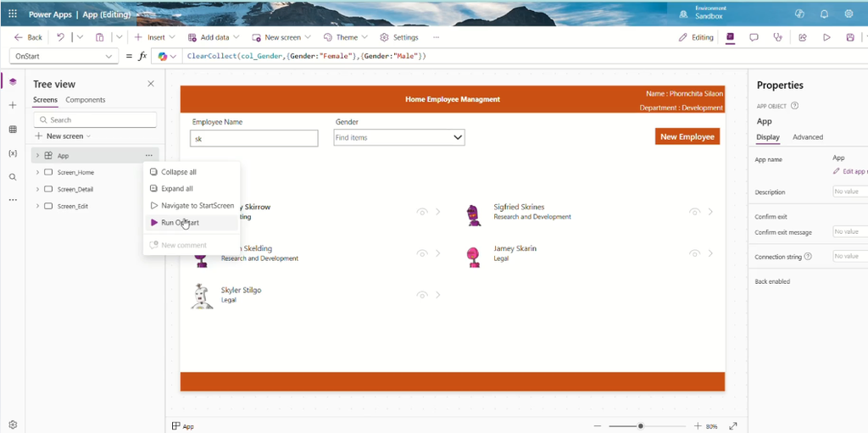Open the purple Copilot pane icon

tap(730, 37)
